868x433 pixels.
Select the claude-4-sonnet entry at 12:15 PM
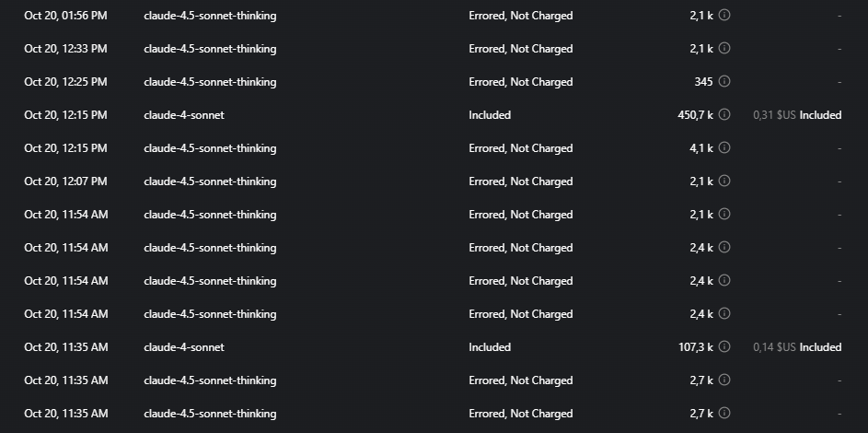coord(184,115)
